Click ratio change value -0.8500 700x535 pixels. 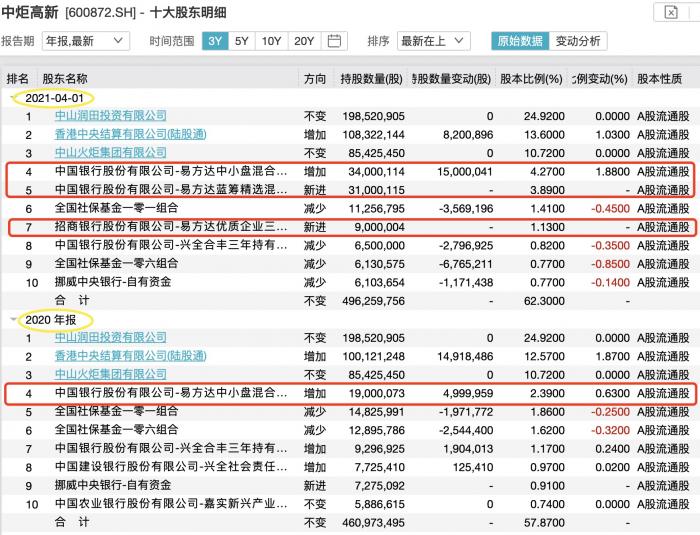click(x=610, y=264)
